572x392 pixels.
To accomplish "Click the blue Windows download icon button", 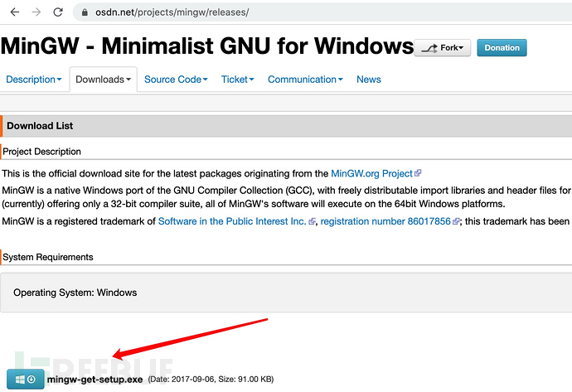I will 26,380.
